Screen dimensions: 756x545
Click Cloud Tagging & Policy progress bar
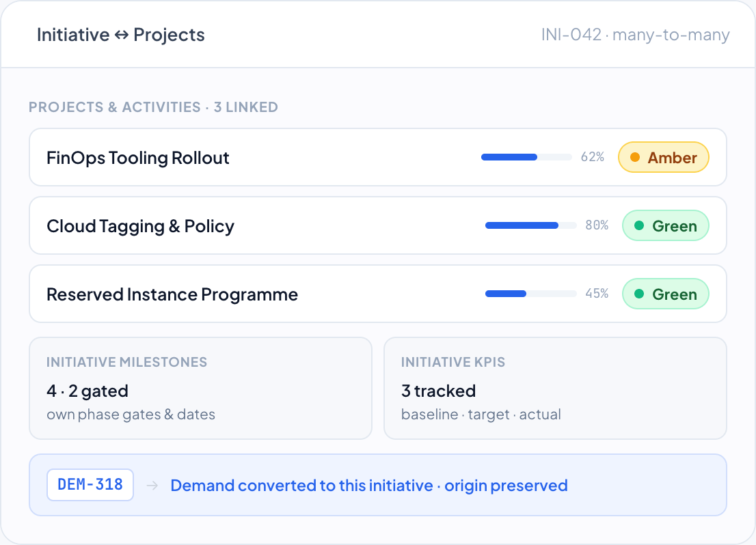[x=531, y=225]
